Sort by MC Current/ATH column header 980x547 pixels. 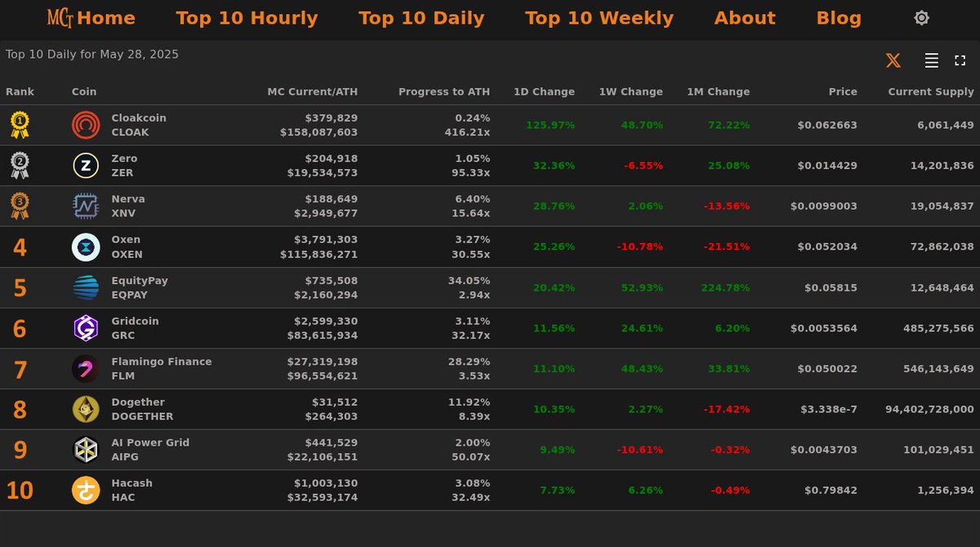pos(313,92)
